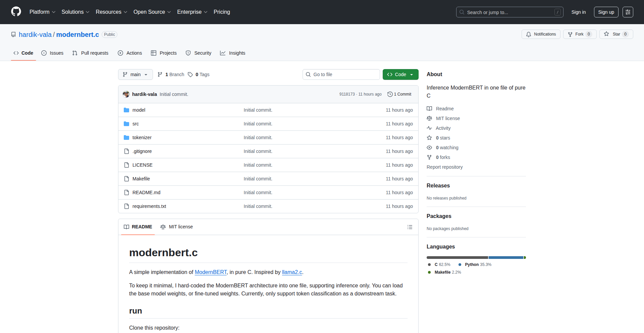Click the src folder icon
This screenshot has height=333, width=644.
click(x=126, y=124)
